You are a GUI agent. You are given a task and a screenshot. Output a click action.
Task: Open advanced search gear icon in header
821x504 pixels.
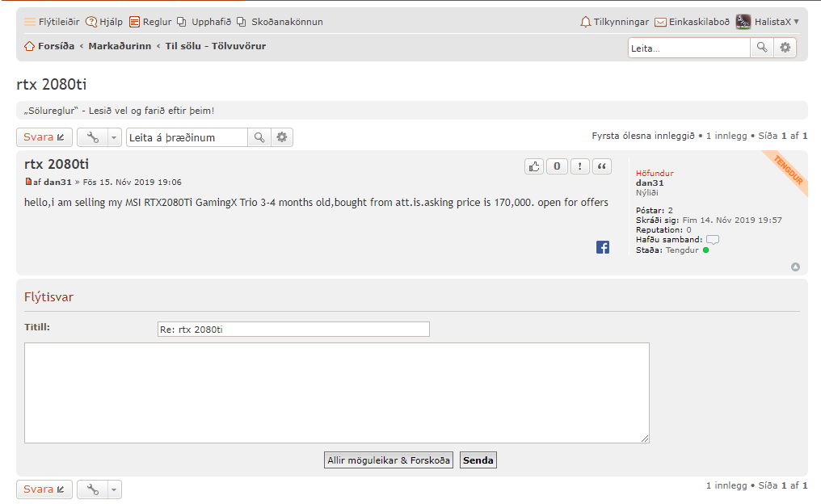click(x=785, y=48)
